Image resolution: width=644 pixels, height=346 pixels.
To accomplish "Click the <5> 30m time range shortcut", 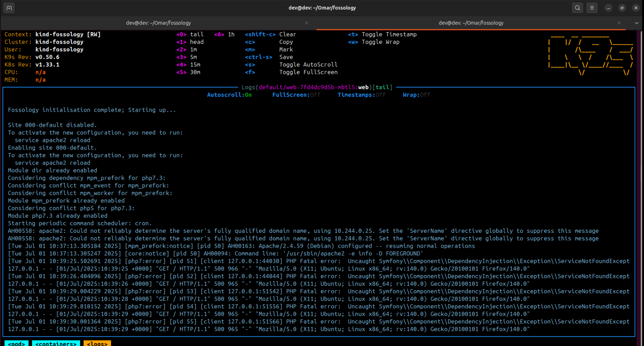I will (188, 72).
